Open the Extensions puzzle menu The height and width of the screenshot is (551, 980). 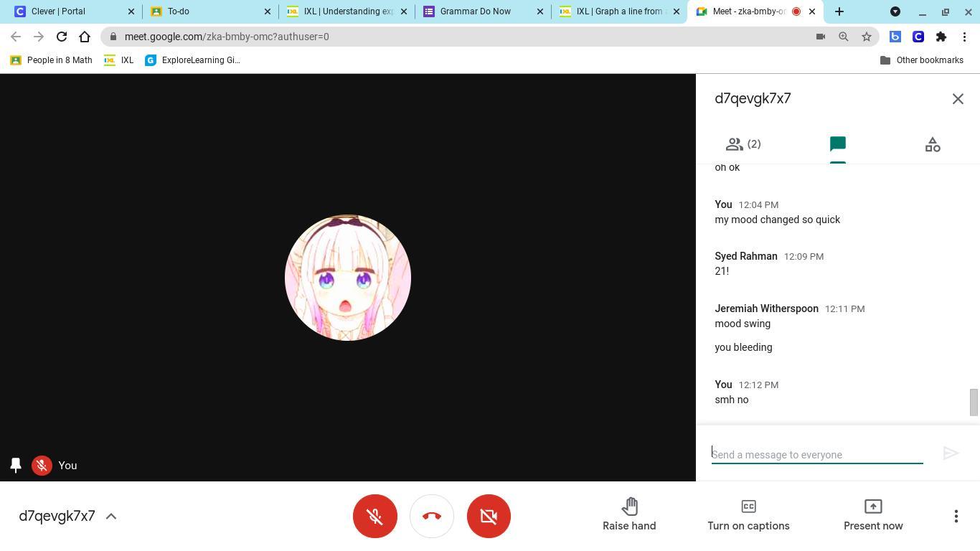941,37
